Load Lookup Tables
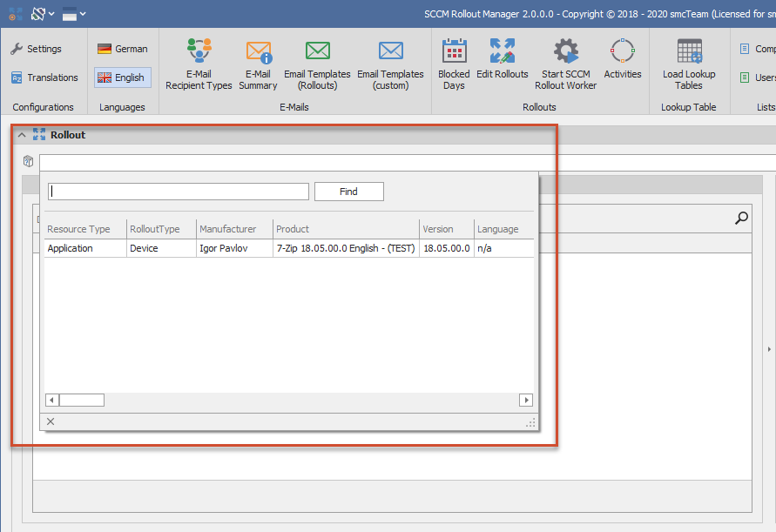 pos(689,64)
